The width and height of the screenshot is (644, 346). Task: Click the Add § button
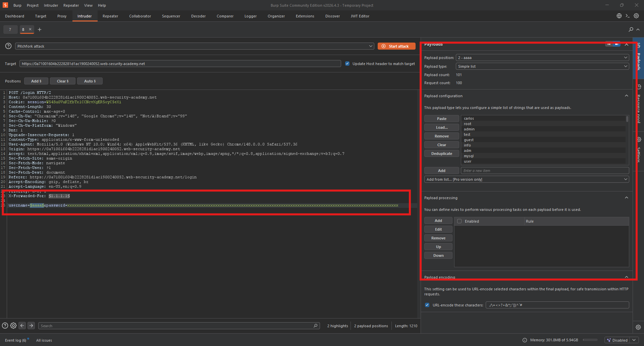pyautogui.click(x=36, y=81)
